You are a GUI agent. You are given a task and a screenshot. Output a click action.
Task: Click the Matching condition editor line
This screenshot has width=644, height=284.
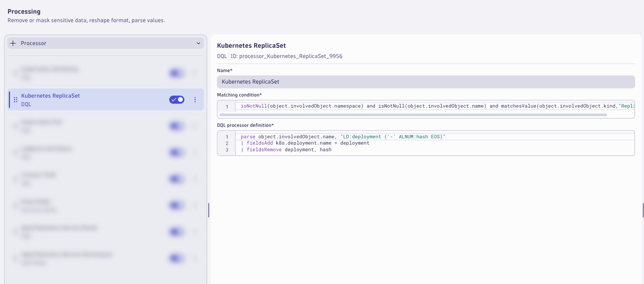coord(435,106)
